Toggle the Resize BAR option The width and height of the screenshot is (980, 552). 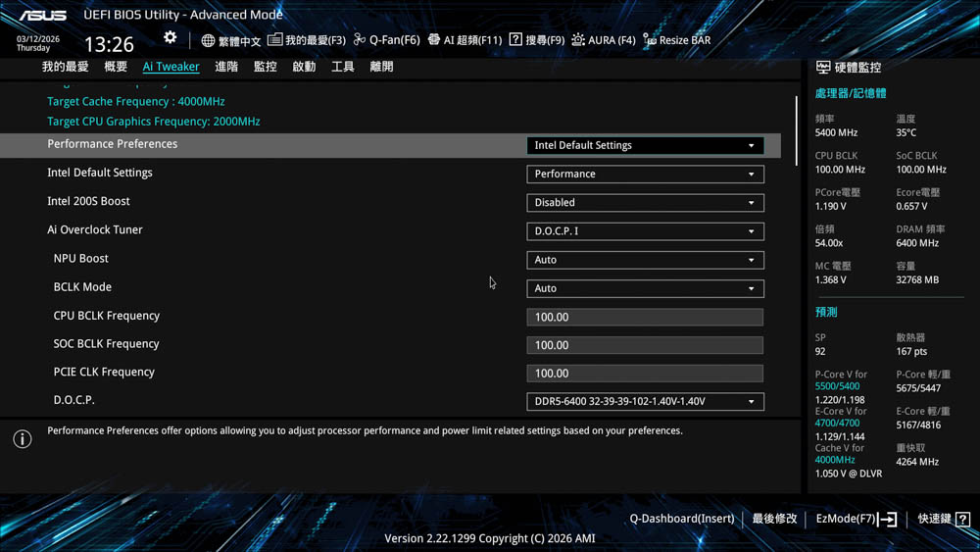tap(676, 40)
